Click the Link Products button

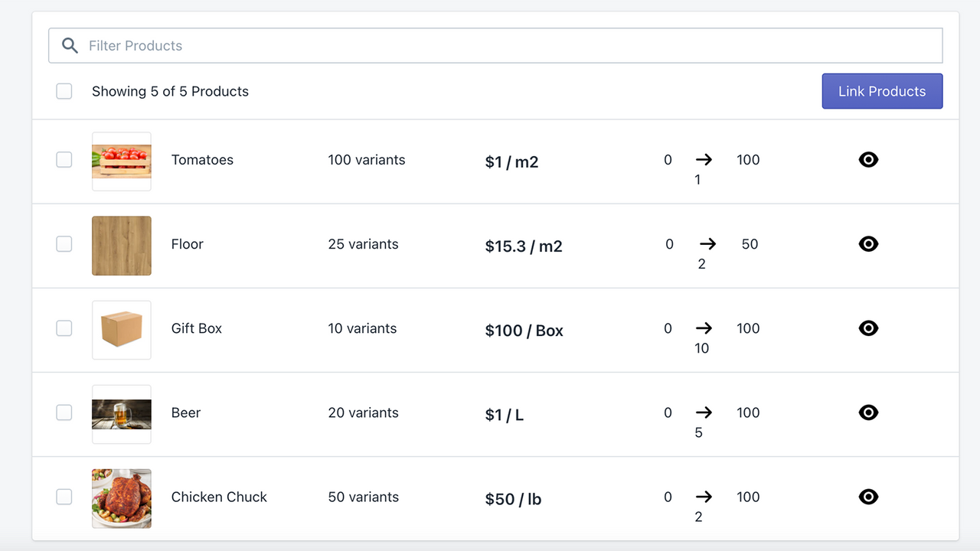click(x=882, y=91)
